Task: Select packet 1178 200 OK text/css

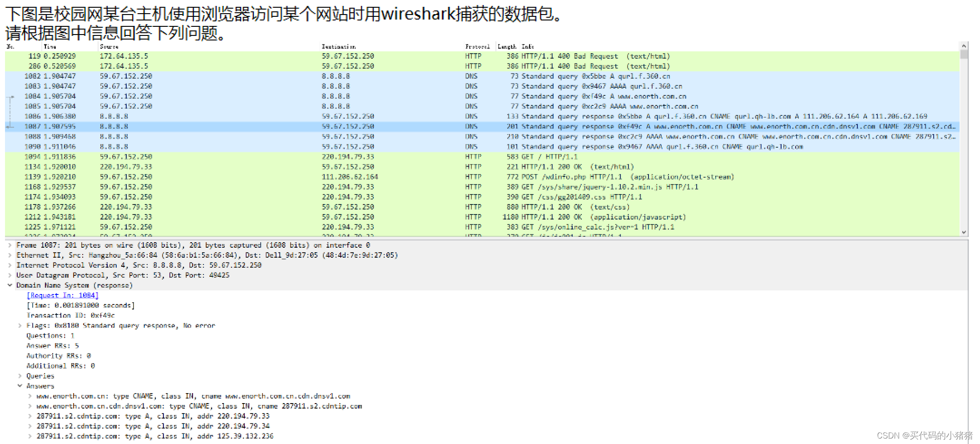Action: (482, 207)
